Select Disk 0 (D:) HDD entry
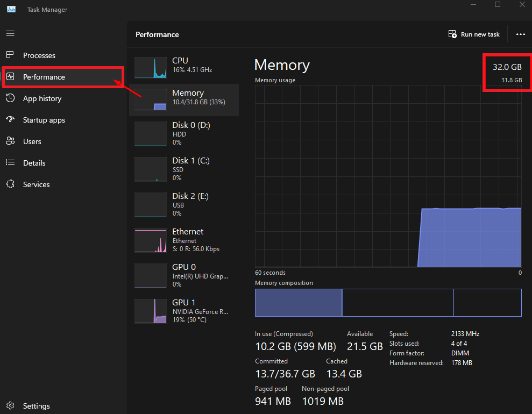 pyautogui.click(x=184, y=133)
